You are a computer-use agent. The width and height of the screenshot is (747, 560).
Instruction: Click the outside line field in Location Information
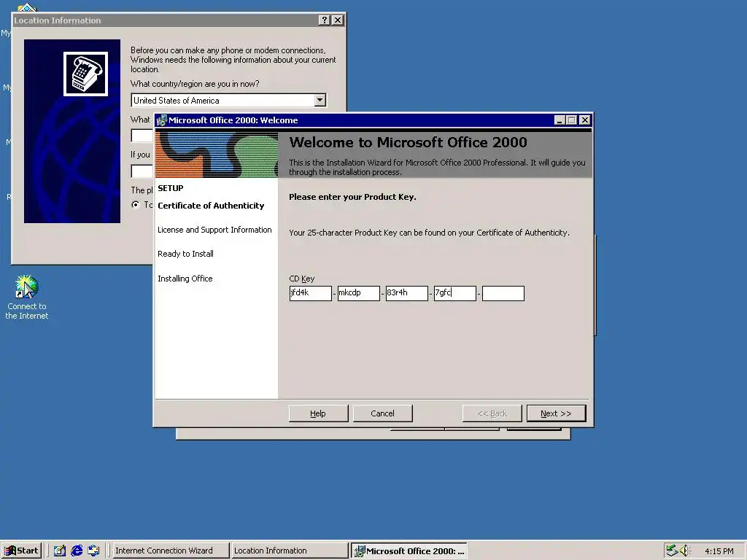click(x=142, y=171)
